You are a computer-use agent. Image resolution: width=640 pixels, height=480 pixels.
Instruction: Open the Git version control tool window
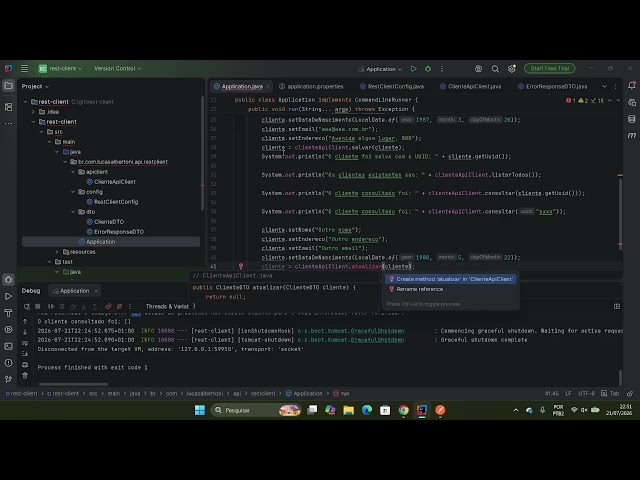click(9, 379)
